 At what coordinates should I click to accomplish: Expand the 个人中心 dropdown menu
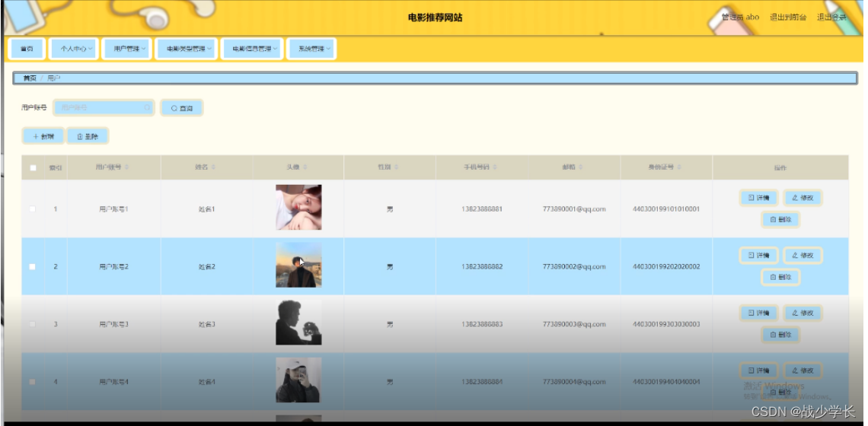(x=74, y=49)
